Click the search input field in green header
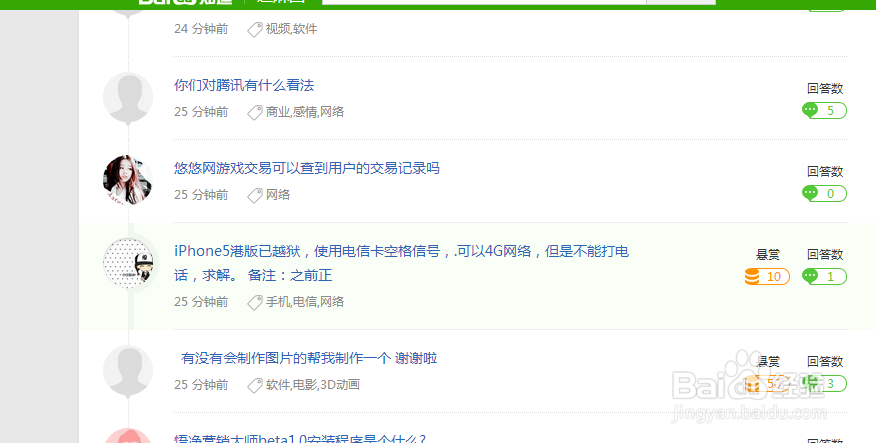Image resolution: width=876 pixels, height=443 pixels. point(484,2)
